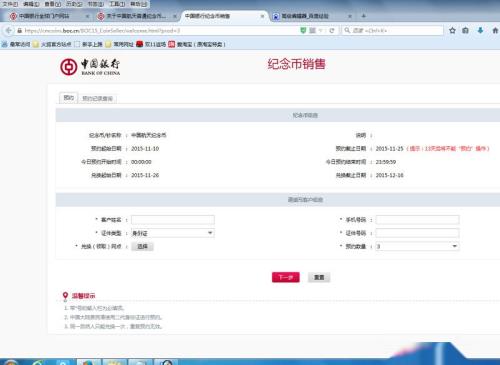
Task: Click the green shield icon in the address bar
Action: pos(303,30)
